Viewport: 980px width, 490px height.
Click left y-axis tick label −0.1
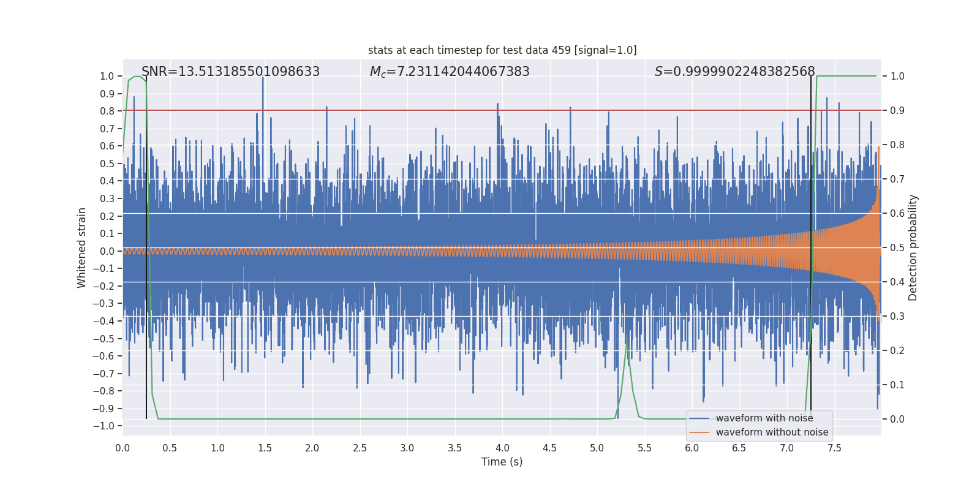(103, 268)
